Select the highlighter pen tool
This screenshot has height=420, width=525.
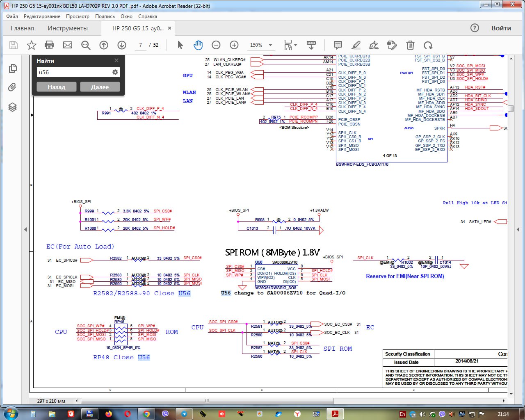356,45
